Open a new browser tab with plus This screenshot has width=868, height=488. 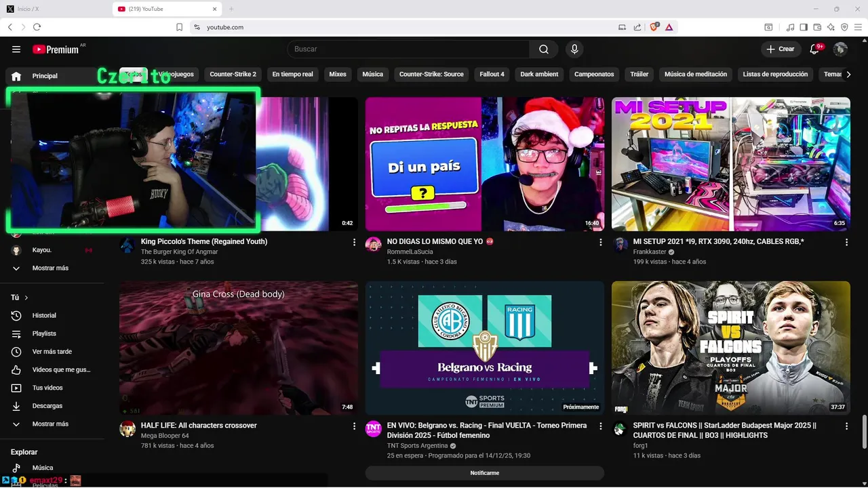231,9
